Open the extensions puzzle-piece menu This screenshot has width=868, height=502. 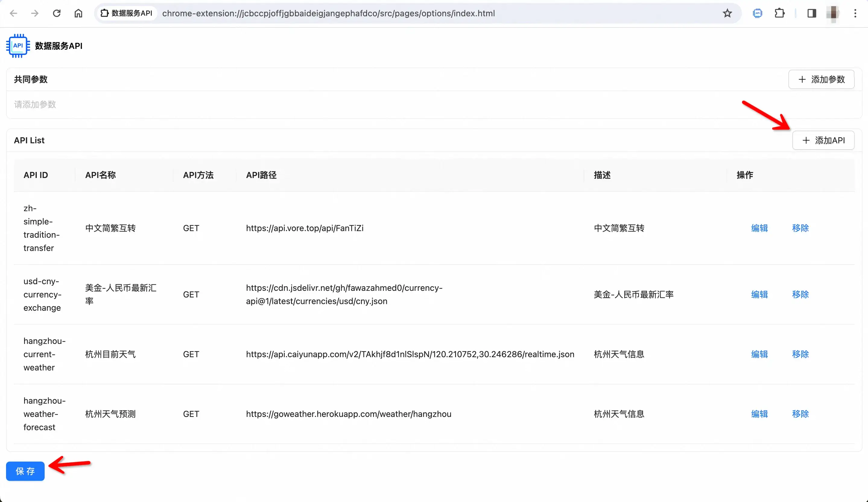click(779, 14)
